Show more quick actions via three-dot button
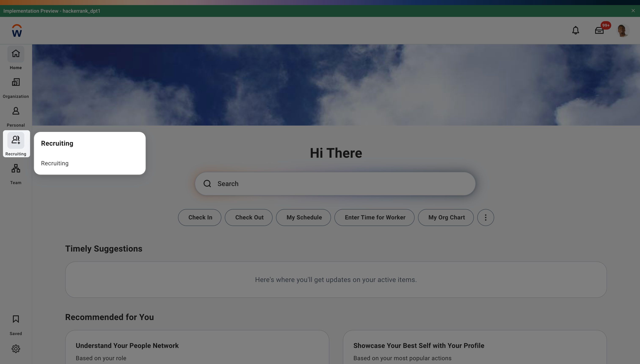Viewport: 640px width, 364px height. [x=486, y=217]
